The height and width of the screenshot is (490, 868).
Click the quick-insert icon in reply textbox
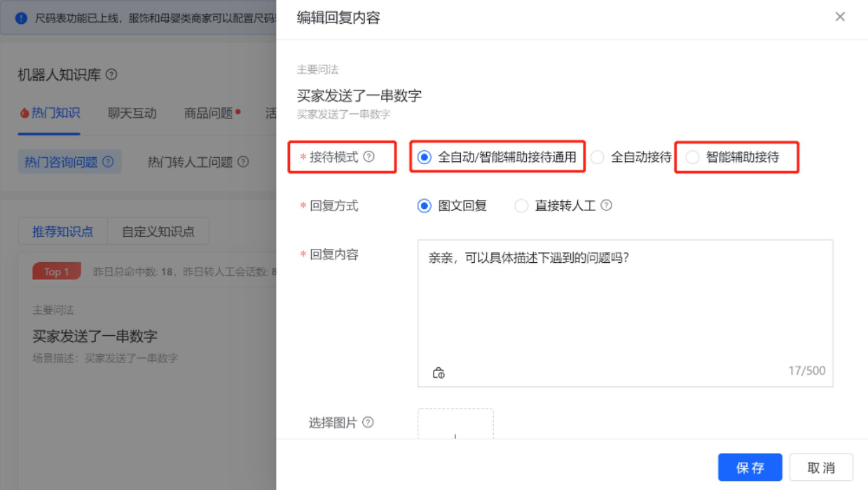click(439, 372)
